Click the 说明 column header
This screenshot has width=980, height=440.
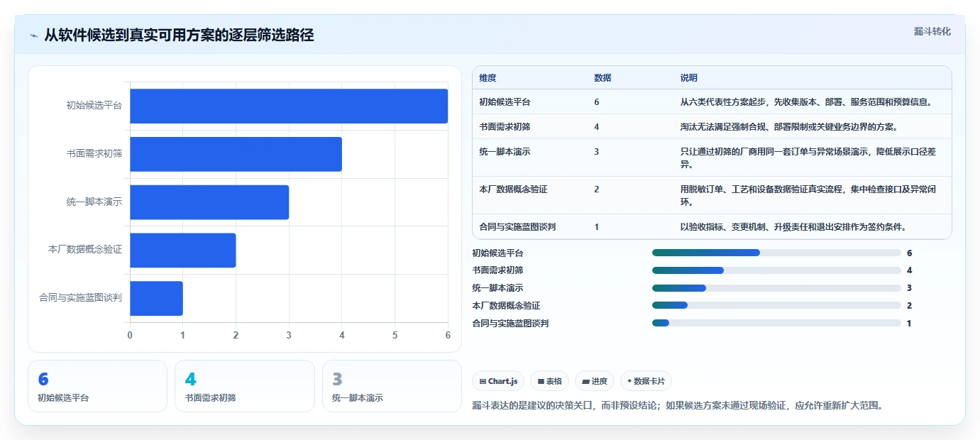point(689,77)
